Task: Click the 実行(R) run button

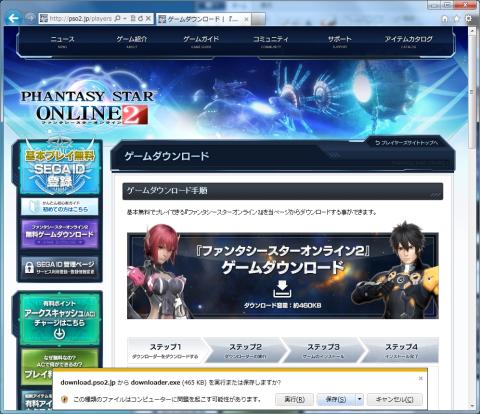Action: [x=294, y=399]
